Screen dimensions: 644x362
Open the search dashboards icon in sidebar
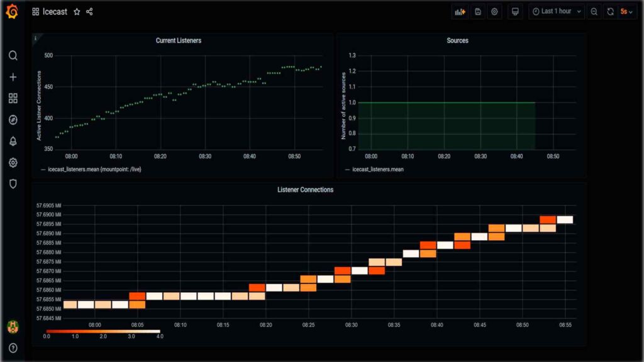[x=13, y=55]
